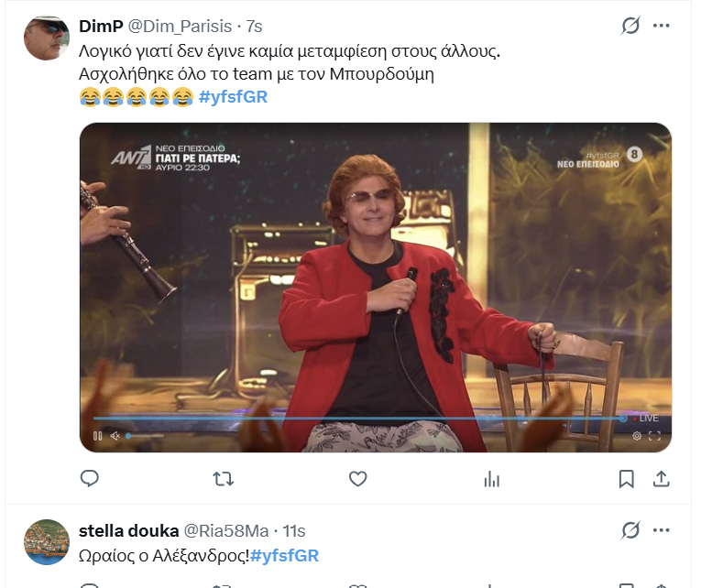Visit @Dim_Parisis handle

coord(180,27)
